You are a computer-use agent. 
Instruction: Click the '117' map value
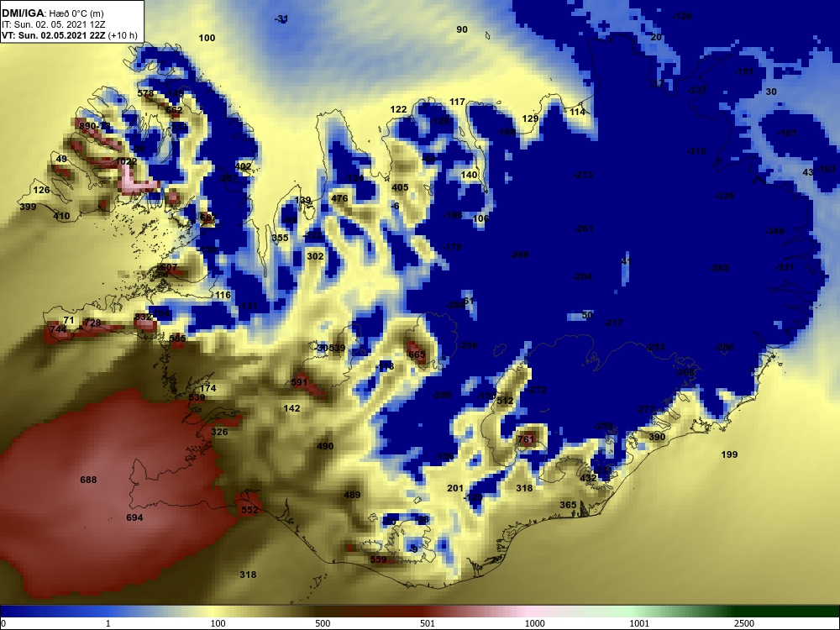pyautogui.click(x=457, y=102)
